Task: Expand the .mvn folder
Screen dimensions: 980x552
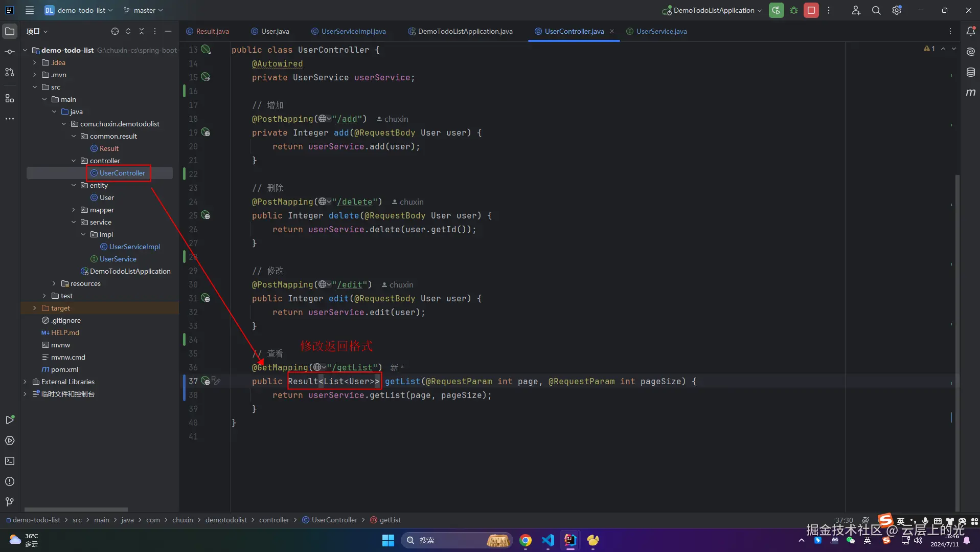Action: pos(35,75)
